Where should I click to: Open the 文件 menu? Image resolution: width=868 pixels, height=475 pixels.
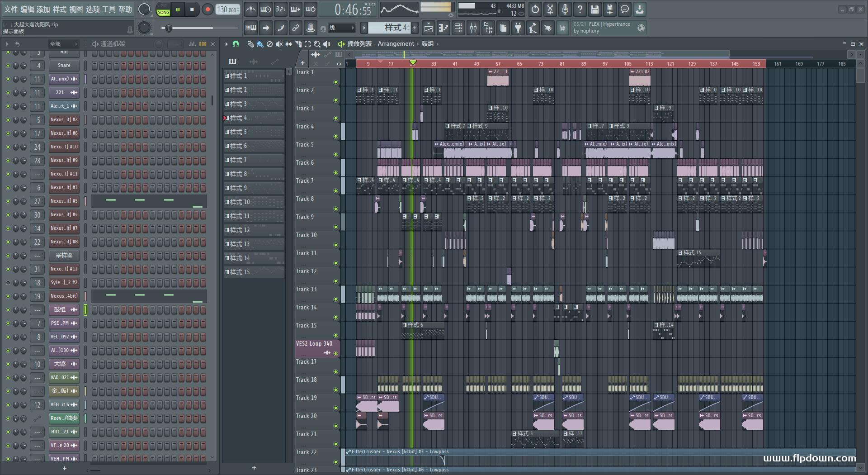click(10, 9)
